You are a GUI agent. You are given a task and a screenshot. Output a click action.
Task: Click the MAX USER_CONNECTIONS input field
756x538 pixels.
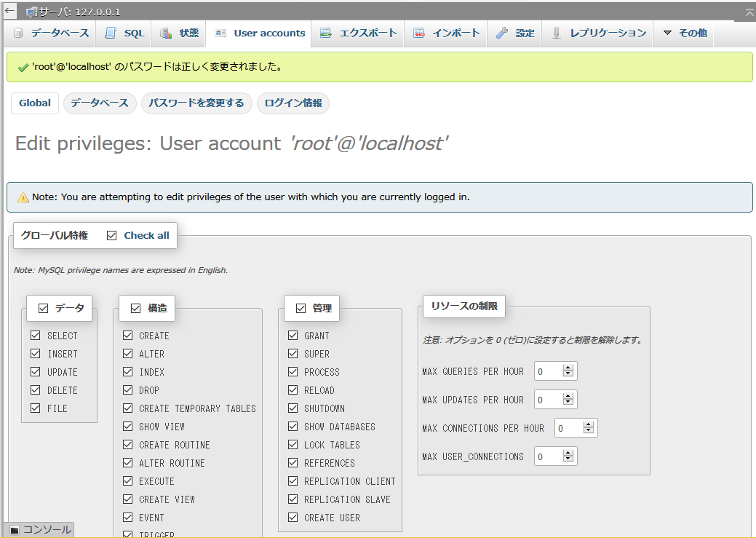coord(549,456)
